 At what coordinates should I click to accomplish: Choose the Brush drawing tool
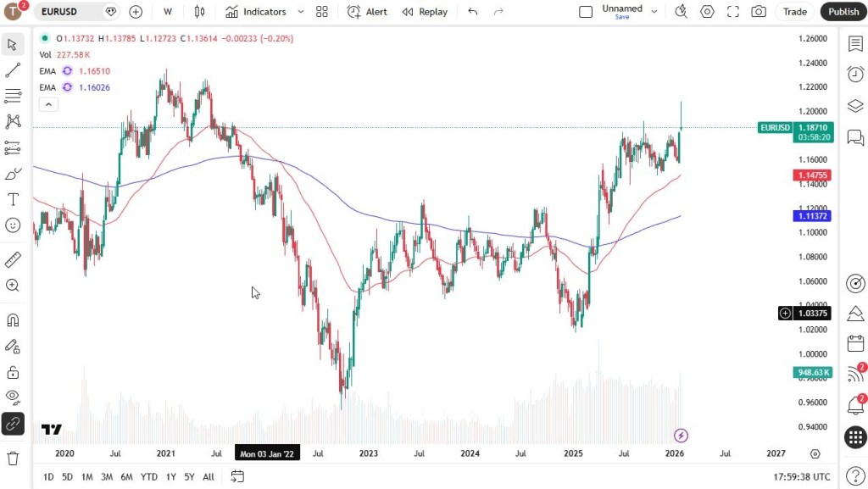pos(13,174)
